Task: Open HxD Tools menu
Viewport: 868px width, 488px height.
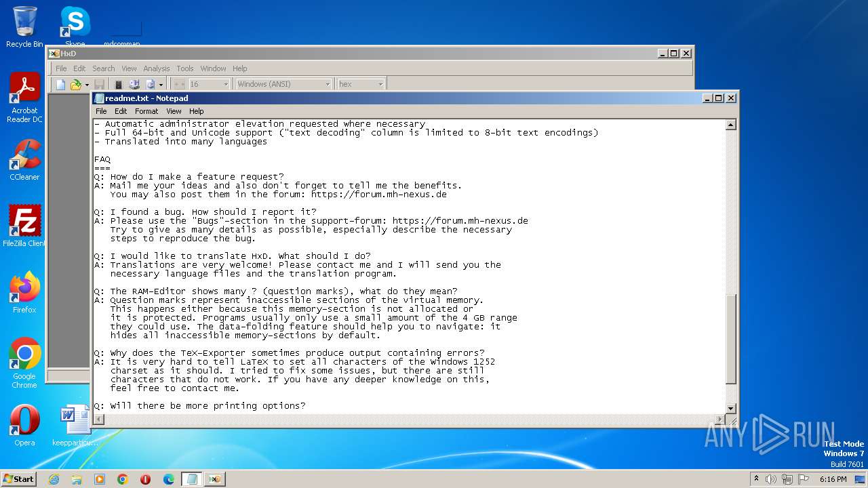Action: point(185,68)
